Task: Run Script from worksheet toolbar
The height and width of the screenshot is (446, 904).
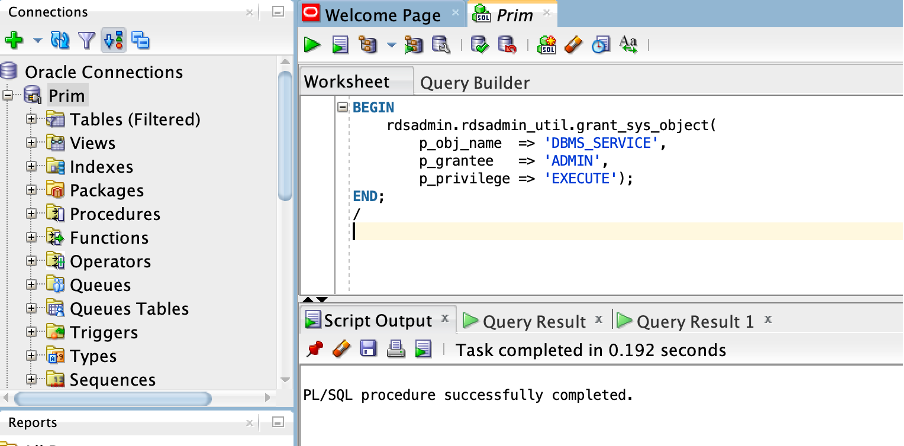Action: [340, 44]
